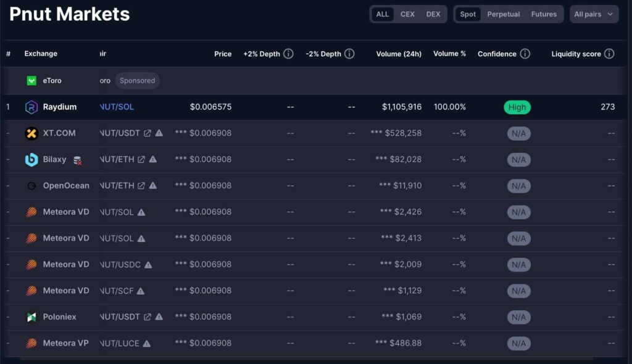Click the Poloniex exchange logo icon
Screen dimensions: 632x364
coord(31,317)
